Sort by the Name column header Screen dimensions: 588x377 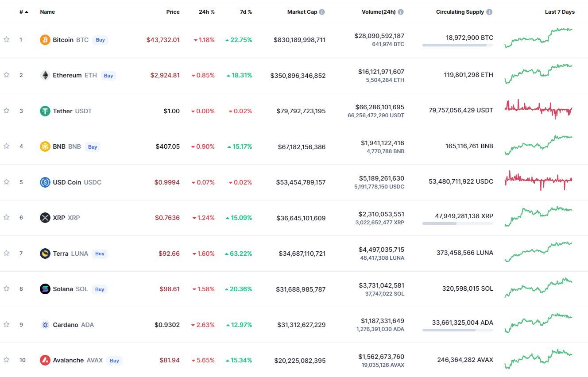(x=47, y=12)
